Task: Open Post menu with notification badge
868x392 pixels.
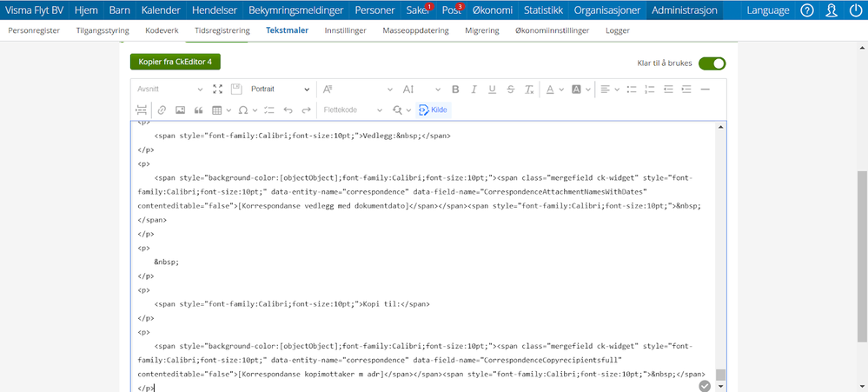Action: coord(452,10)
